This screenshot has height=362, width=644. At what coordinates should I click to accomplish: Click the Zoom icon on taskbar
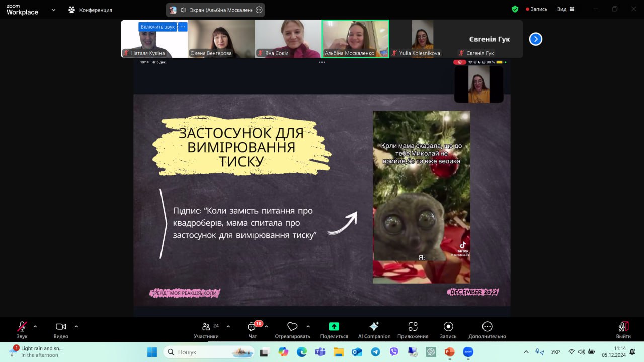click(468, 352)
